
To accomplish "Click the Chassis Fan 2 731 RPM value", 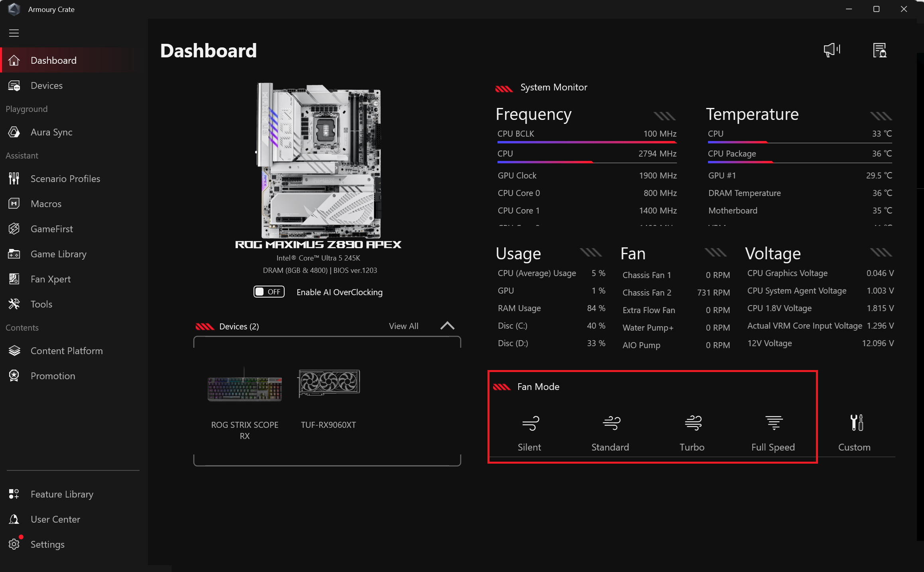I will [714, 293].
